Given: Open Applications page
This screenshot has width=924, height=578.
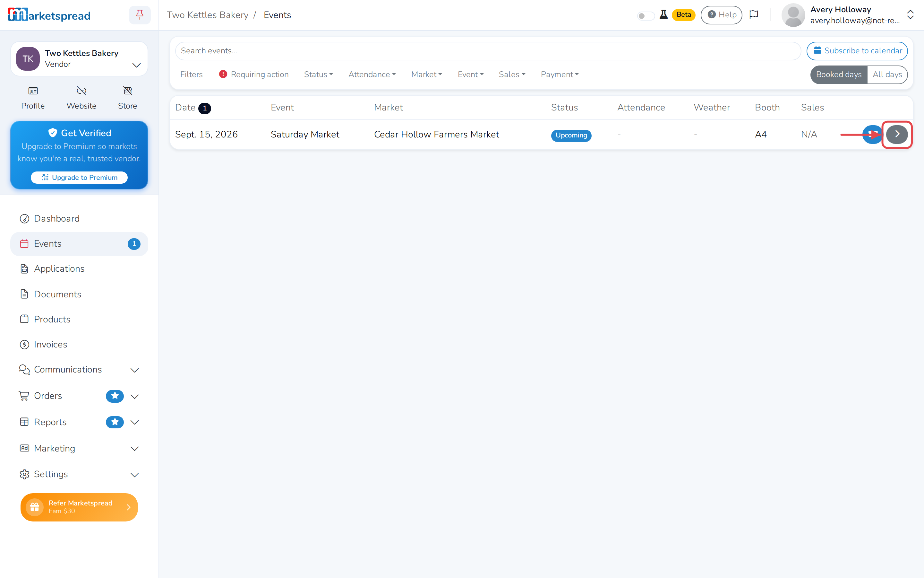Looking at the screenshot, I should [79, 269].
